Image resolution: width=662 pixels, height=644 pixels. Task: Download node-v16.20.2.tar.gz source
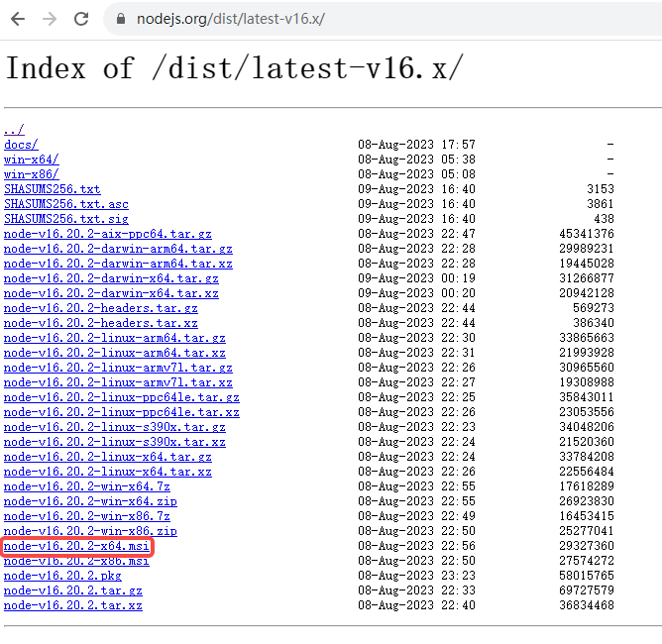[x=73, y=590]
